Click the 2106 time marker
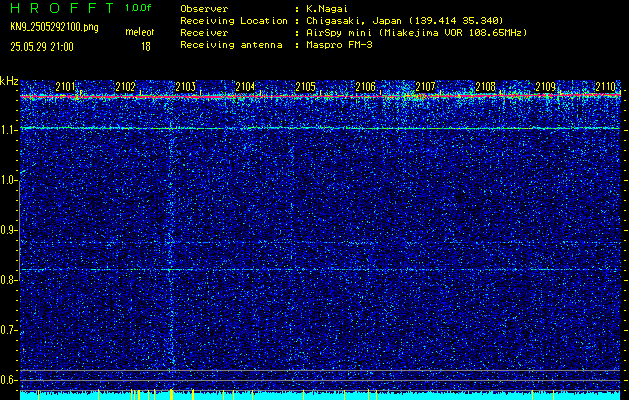 (365, 87)
